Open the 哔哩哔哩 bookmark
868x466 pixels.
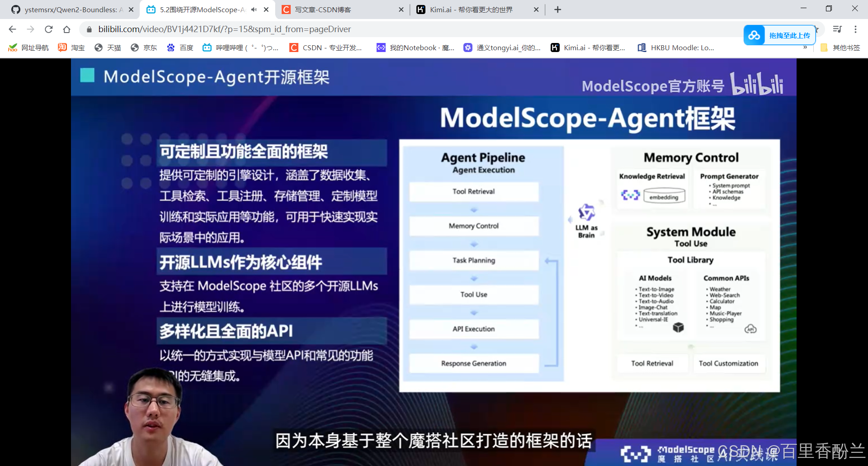[241, 48]
